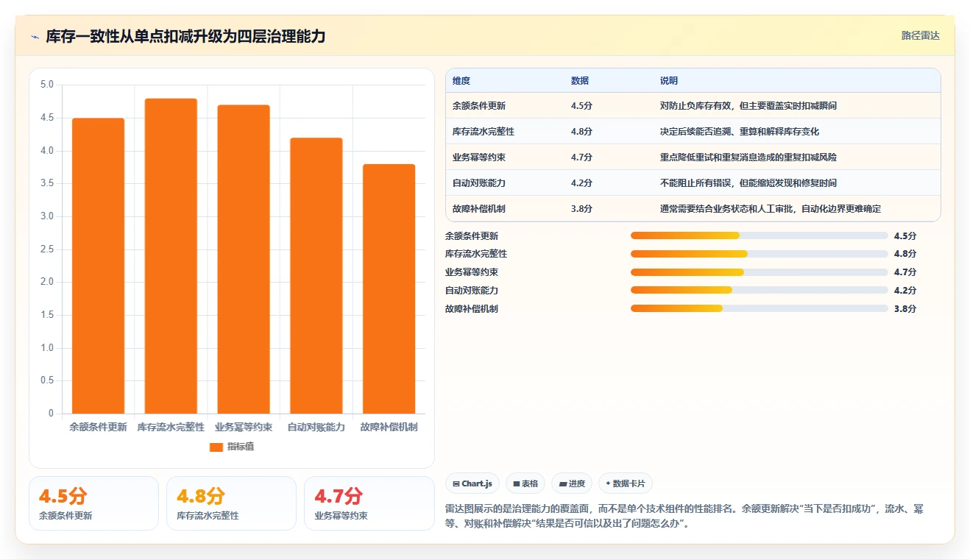Click the 自动对账能力 x-axis label
The height and width of the screenshot is (560, 970).
tap(316, 427)
